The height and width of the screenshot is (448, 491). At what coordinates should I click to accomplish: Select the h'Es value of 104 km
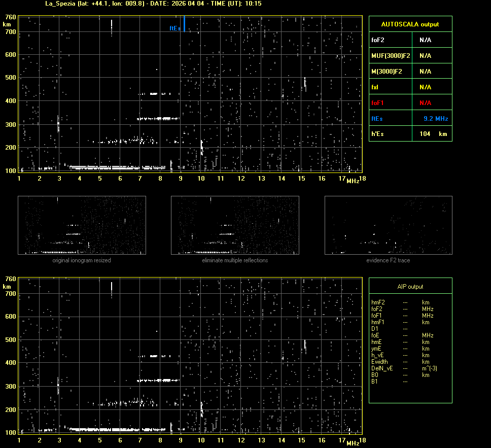click(433, 134)
